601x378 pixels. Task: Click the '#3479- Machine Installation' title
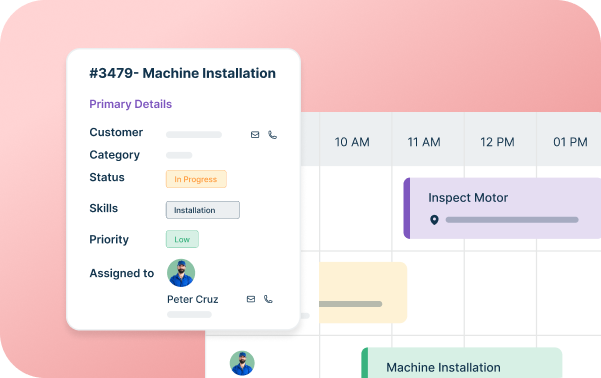[182, 73]
